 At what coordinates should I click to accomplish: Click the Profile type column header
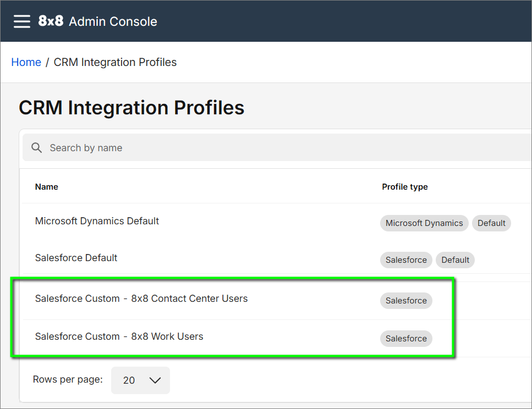click(405, 187)
